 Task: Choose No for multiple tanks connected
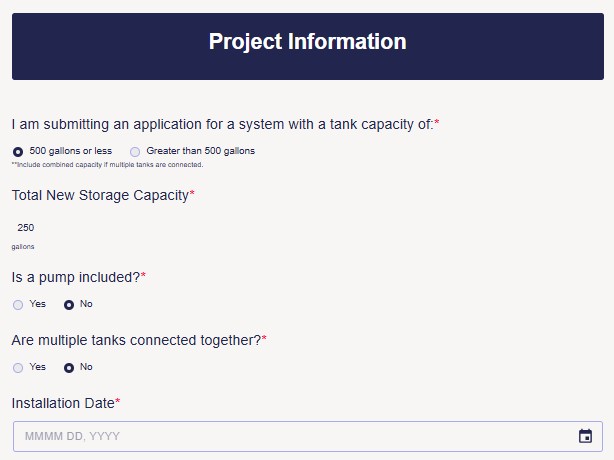point(69,367)
